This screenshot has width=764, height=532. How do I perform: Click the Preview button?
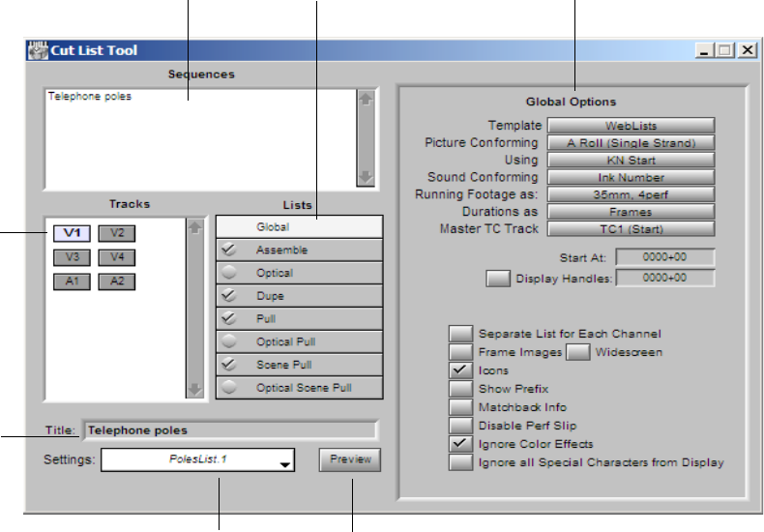[350, 459]
